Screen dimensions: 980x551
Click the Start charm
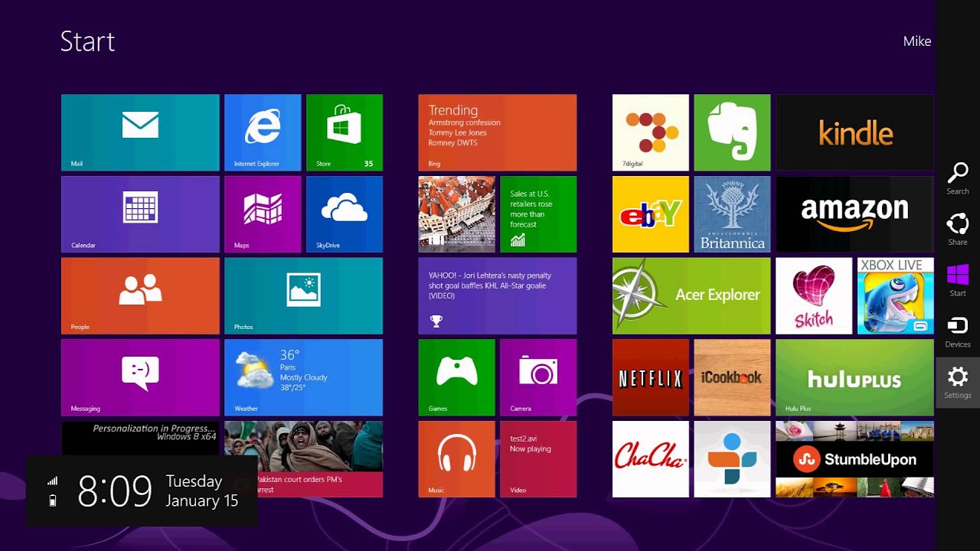[x=958, y=281]
